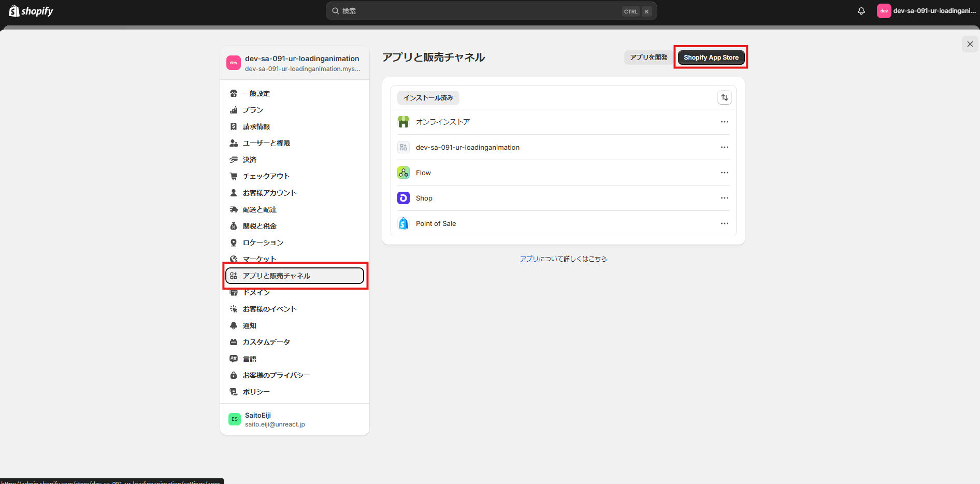Click the SaitoEiji green avatar
This screenshot has width=980, height=484.
tap(234, 419)
